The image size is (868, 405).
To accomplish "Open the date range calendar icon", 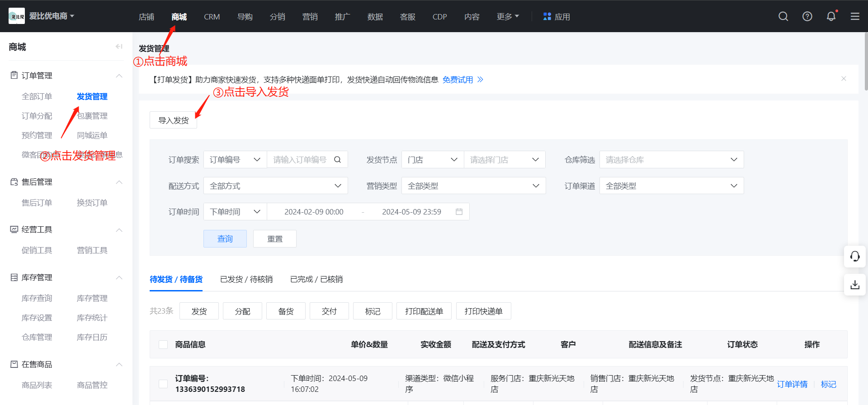I will (459, 211).
